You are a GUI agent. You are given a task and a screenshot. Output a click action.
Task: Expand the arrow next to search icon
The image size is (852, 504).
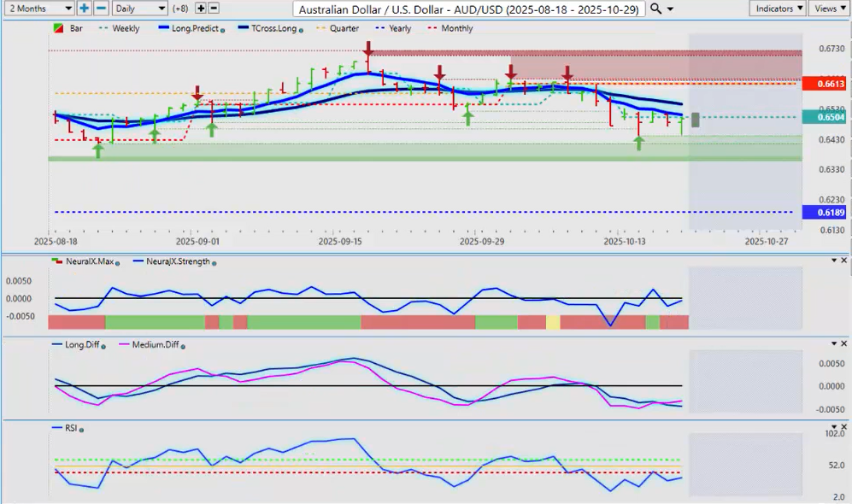tap(669, 9)
